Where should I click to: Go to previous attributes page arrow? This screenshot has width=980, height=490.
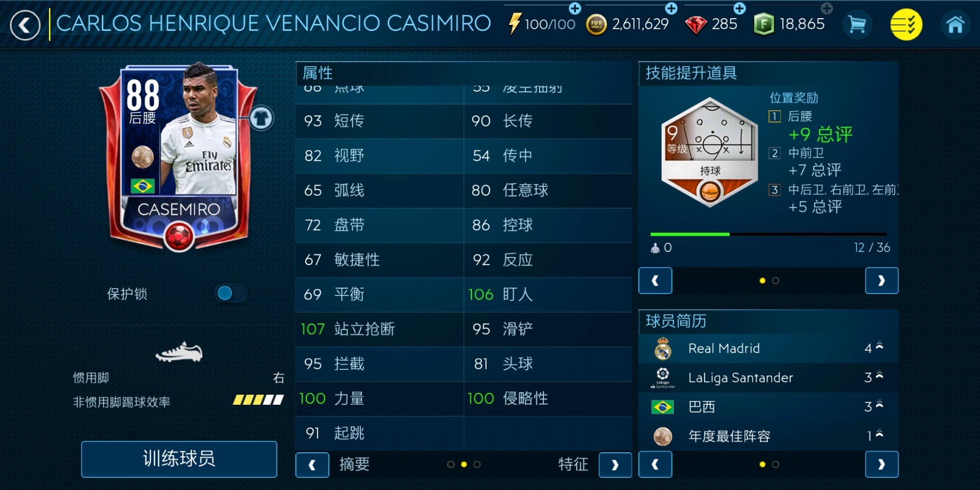[312, 465]
